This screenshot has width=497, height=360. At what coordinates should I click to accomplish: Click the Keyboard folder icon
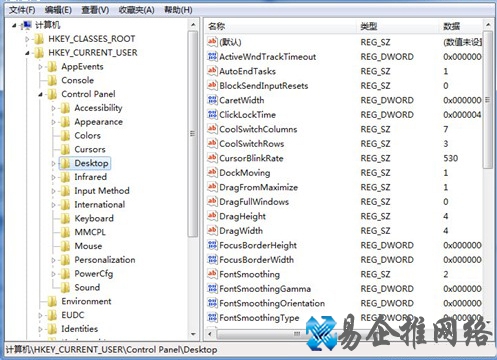point(65,218)
